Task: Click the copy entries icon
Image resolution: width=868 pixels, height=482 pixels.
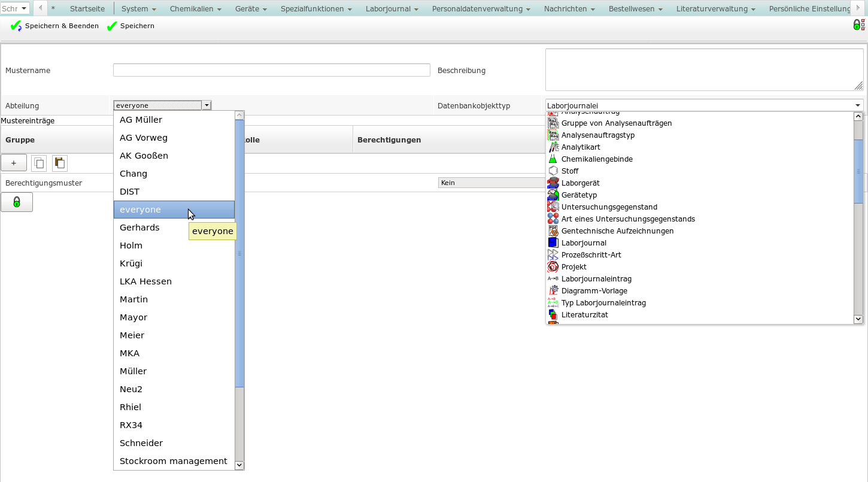Action: (39, 163)
